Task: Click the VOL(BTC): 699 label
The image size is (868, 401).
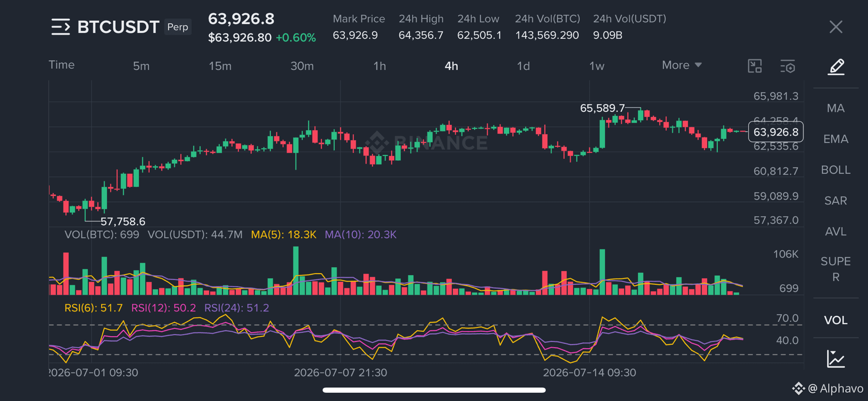Action: 102,235
